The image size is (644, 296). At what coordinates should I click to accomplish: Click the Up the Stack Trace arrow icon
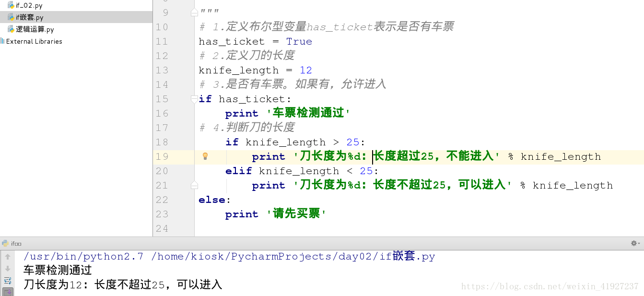click(8, 257)
